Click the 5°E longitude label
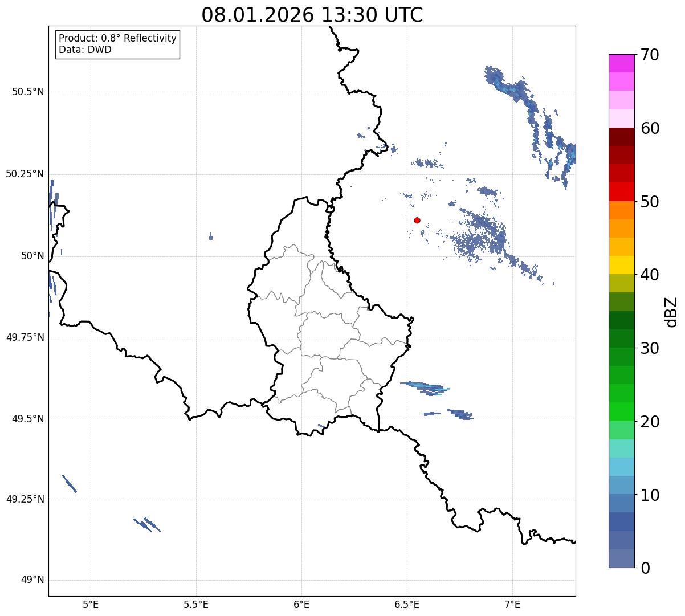 click(x=91, y=604)
